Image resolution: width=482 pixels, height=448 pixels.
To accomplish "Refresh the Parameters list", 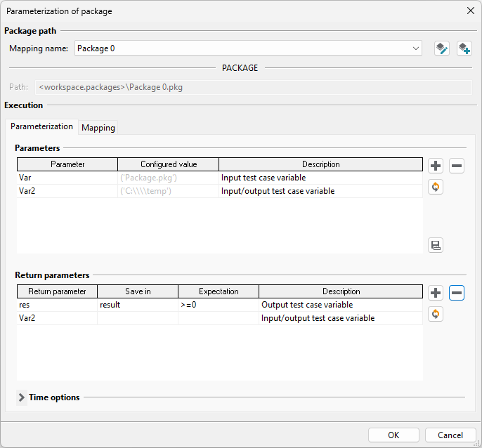I will [x=436, y=187].
